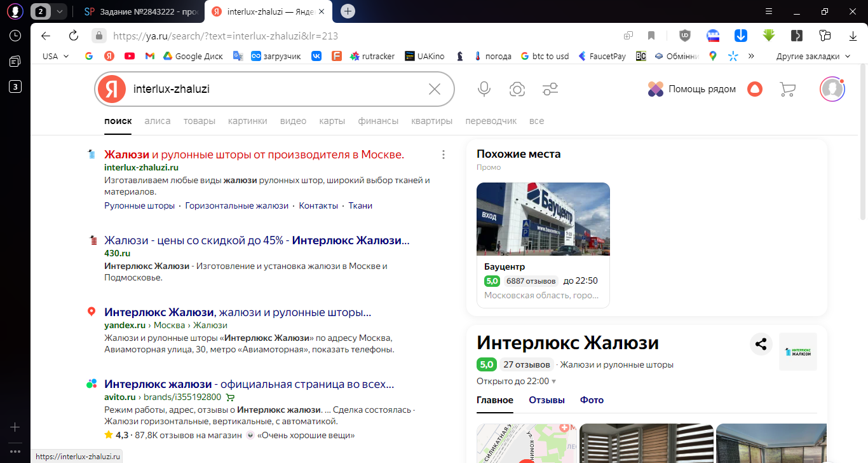Image resolution: width=868 pixels, height=463 pixels.
Task: Switch to the товары search tab
Action: (x=200, y=121)
